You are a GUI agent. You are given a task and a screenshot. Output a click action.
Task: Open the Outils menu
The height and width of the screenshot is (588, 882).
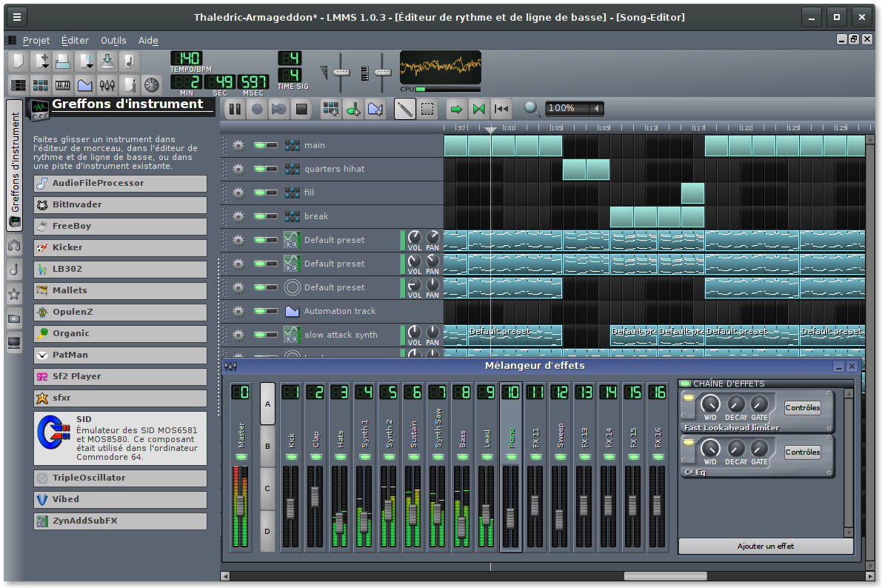click(x=113, y=41)
